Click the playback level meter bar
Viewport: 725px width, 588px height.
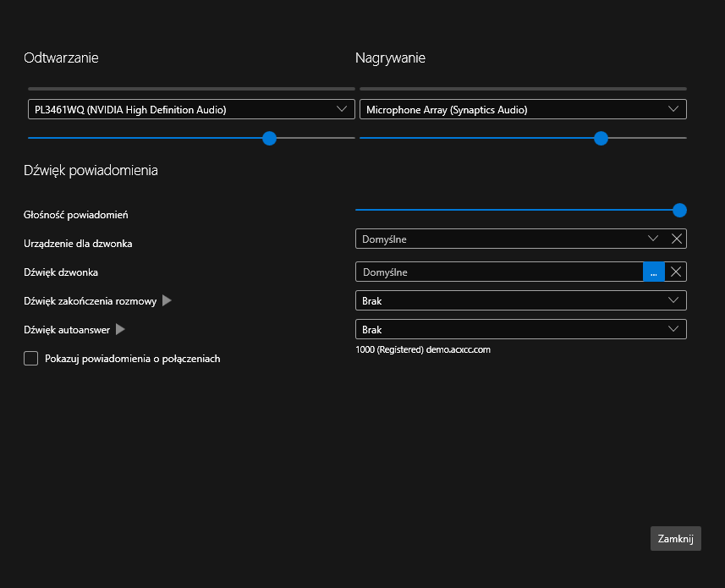coord(191,88)
